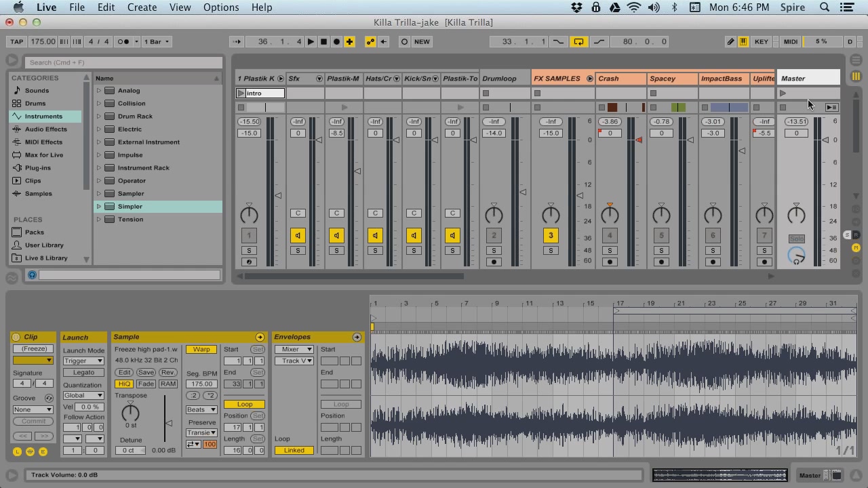868x488 pixels.
Task: Select Drums category in browser
Action: coord(35,103)
